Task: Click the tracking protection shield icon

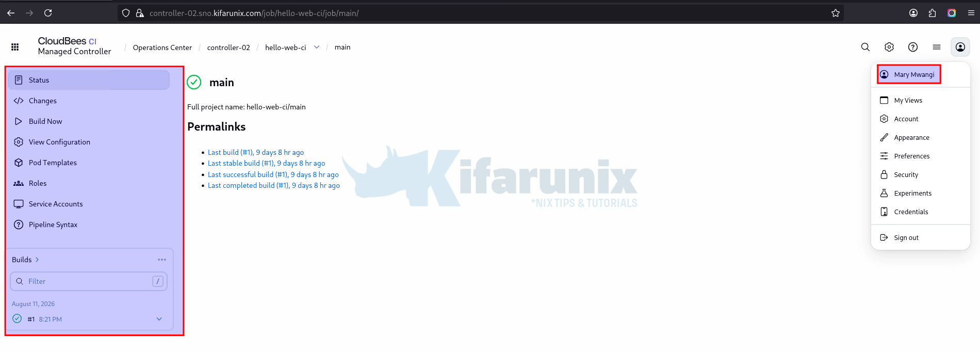Action: click(x=126, y=13)
